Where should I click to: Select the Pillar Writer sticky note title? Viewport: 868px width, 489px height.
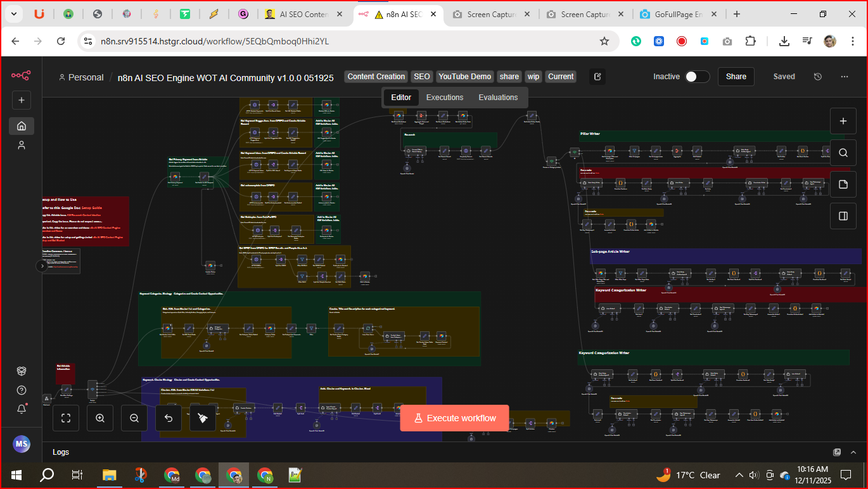click(590, 134)
